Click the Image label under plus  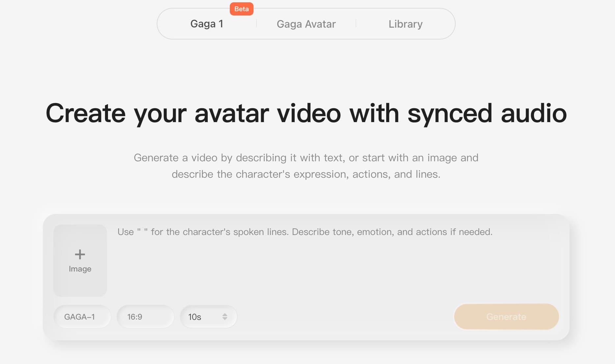pos(80,269)
